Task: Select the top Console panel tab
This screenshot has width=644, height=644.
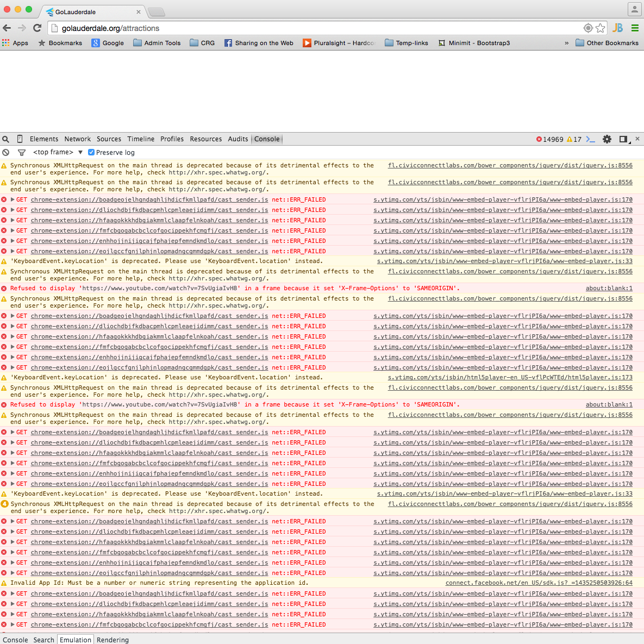Action: (267, 139)
